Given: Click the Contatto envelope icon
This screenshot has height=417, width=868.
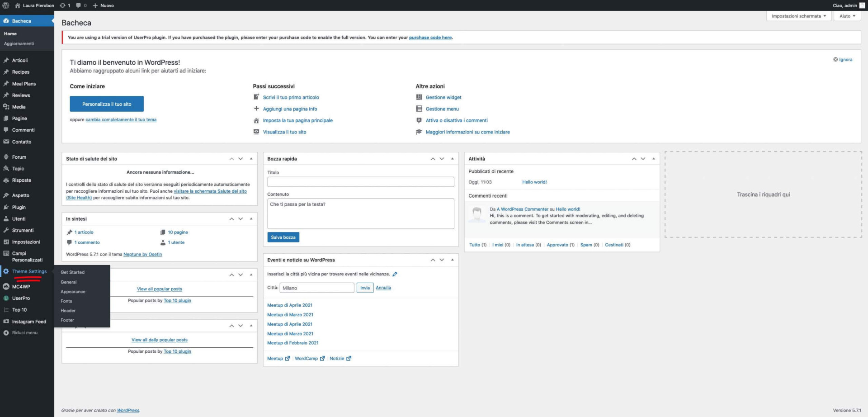Looking at the screenshot, I should 6,142.
